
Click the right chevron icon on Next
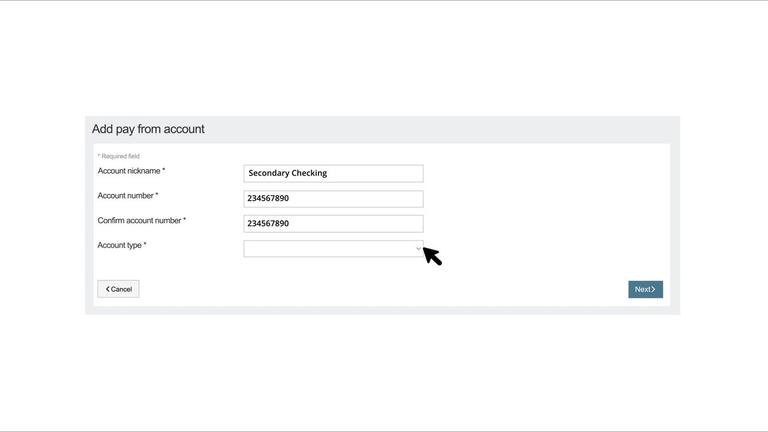coord(654,289)
